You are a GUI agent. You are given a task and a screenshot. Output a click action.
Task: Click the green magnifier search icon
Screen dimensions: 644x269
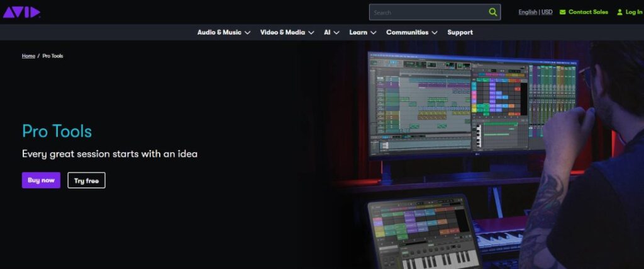click(492, 12)
